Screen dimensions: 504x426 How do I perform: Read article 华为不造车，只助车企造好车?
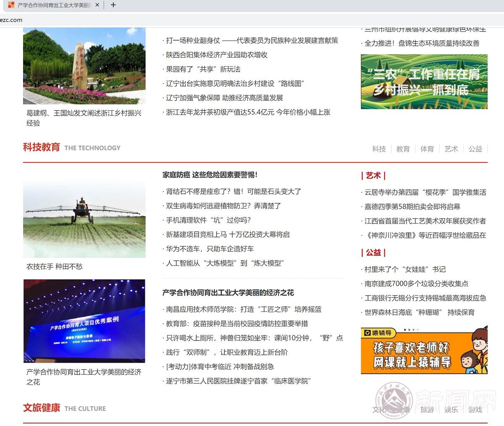pyautogui.click(x=210, y=249)
